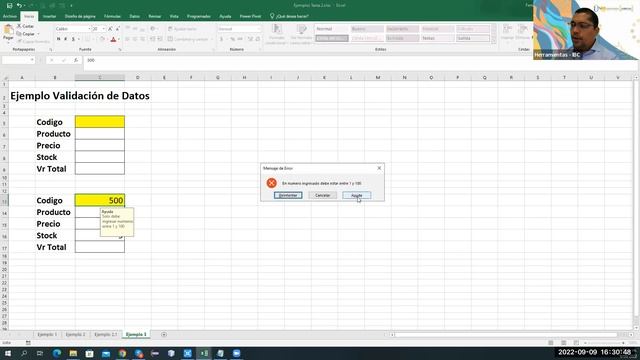
Task: Click the font color red A icon
Action: point(113,39)
